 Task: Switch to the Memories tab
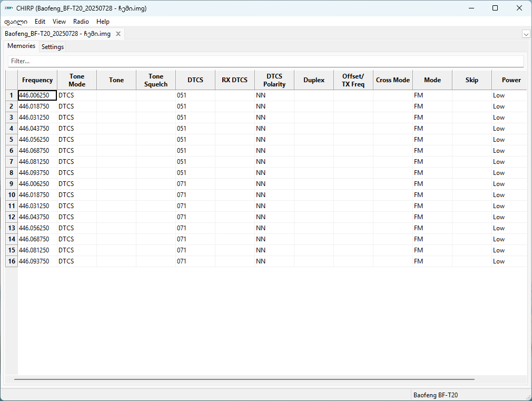pyautogui.click(x=22, y=46)
